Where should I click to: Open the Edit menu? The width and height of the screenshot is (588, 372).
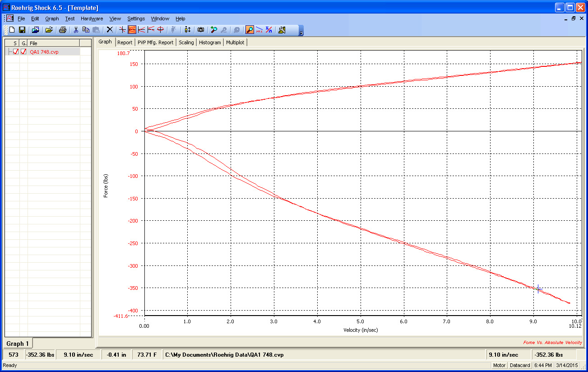point(35,19)
